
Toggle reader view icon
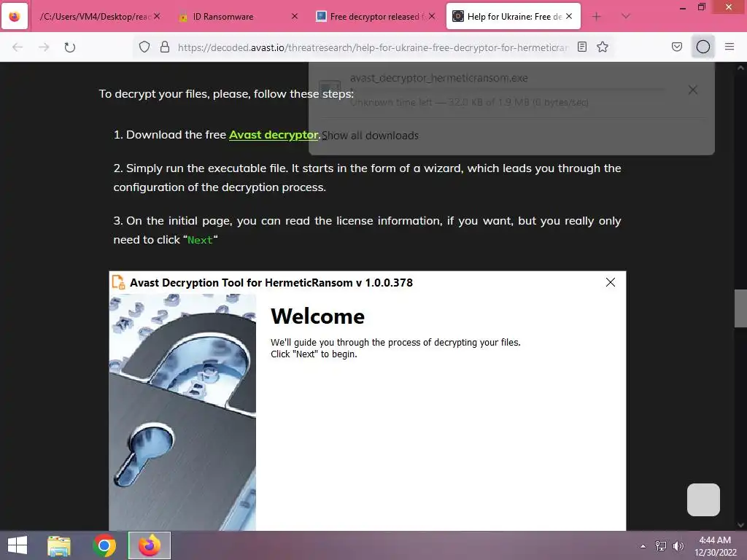point(582,47)
